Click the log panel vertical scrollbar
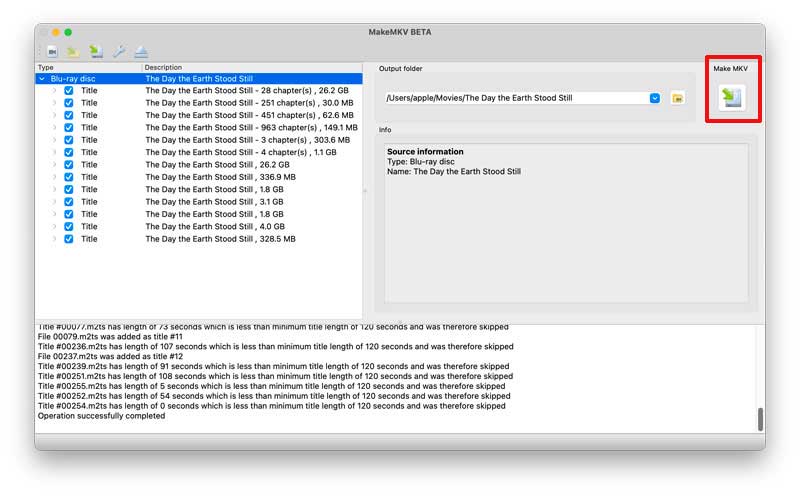 point(760,418)
